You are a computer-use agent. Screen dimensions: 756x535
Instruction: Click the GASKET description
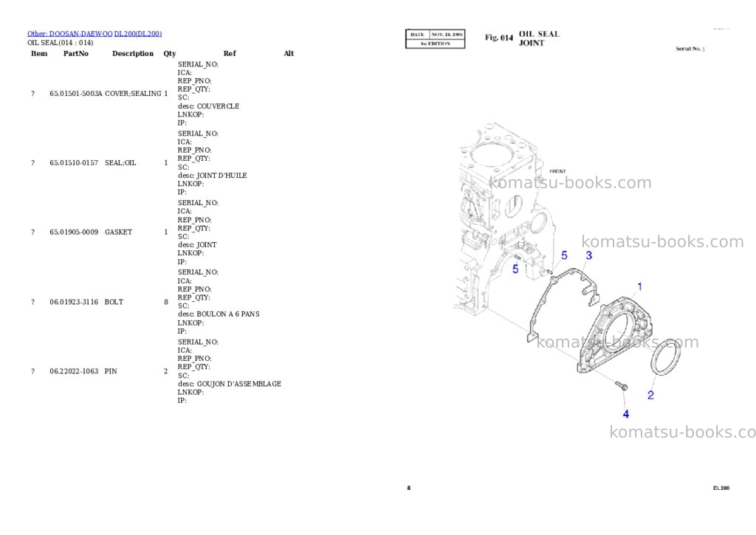coord(119,232)
